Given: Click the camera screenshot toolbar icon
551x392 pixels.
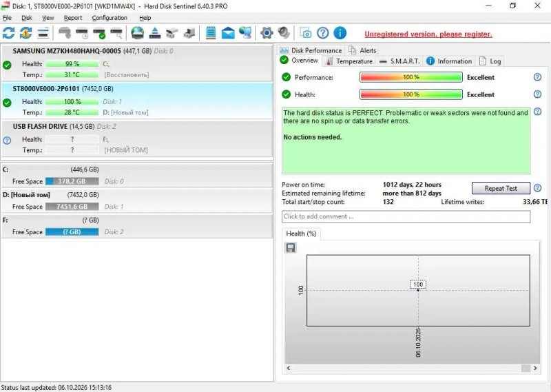Looking at the screenshot, I should (x=305, y=33).
